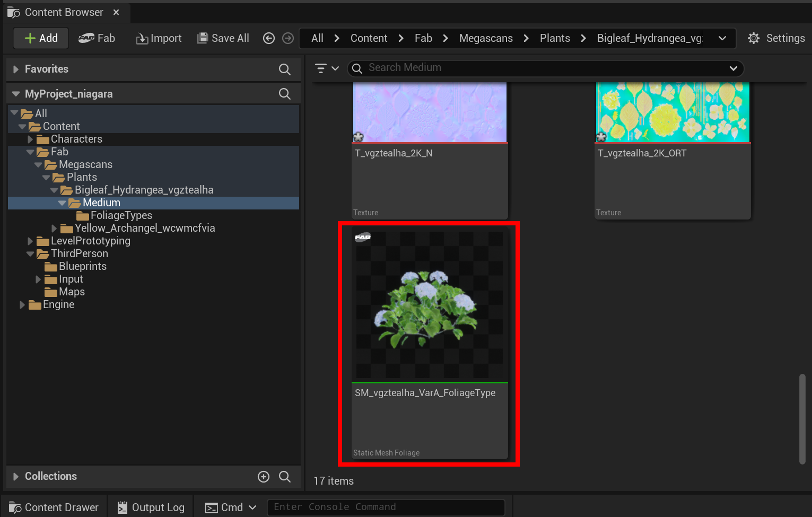Image resolution: width=812 pixels, height=517 pixels.
Task: Select Yellow_Archangel_wcwmcfvia folder
Action: (145, 228)
